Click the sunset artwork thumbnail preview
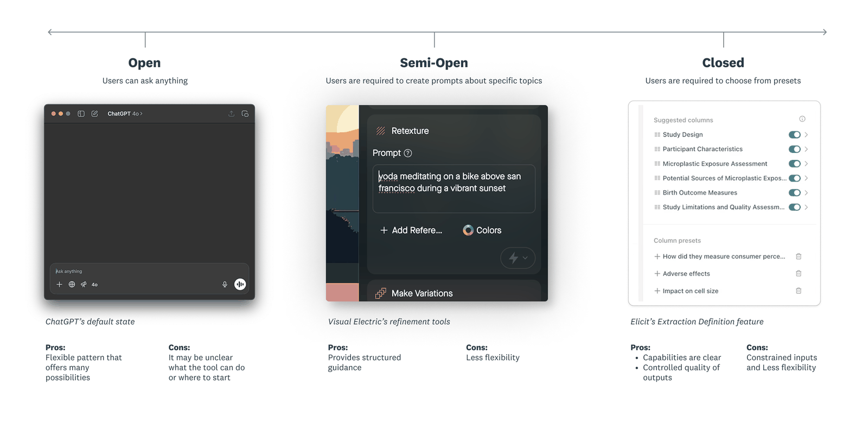 [x=342, y=203]
